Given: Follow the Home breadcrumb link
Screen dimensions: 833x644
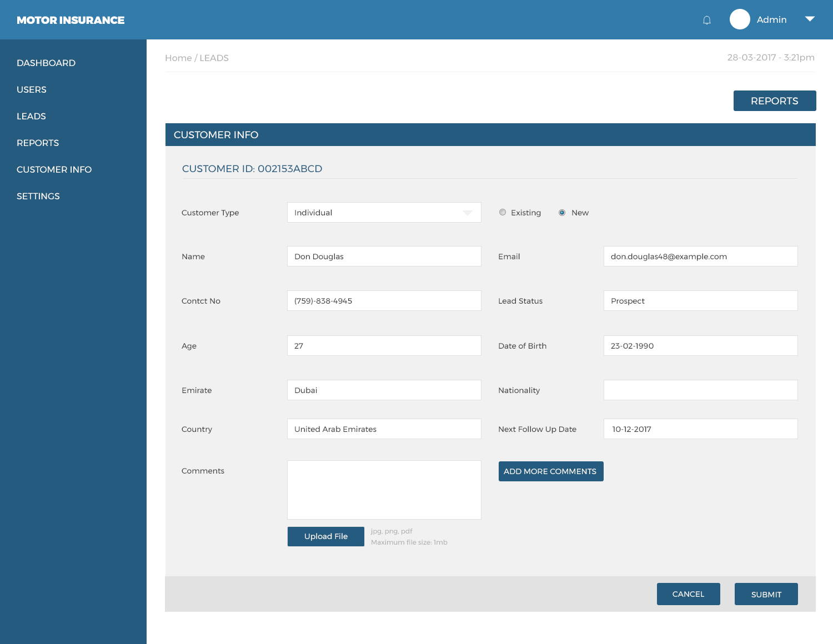Looking at the screenshot, I should [x=178, y=58].
